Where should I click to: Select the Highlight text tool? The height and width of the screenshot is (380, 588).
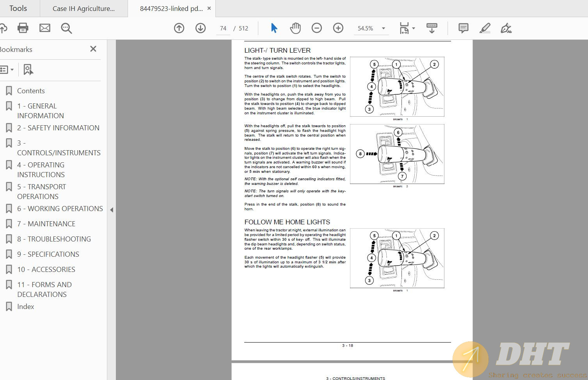click(x=485, y=28)
